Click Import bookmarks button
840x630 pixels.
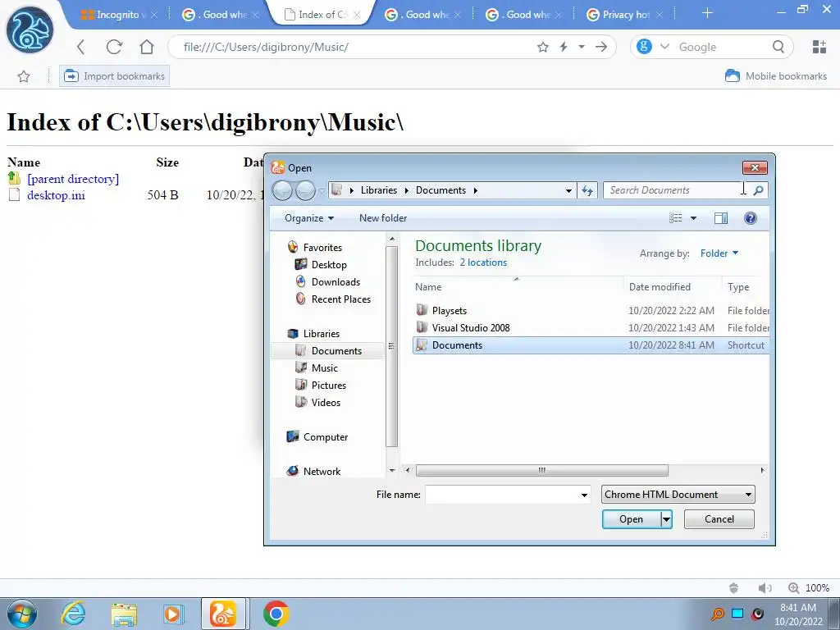point(115,76)
